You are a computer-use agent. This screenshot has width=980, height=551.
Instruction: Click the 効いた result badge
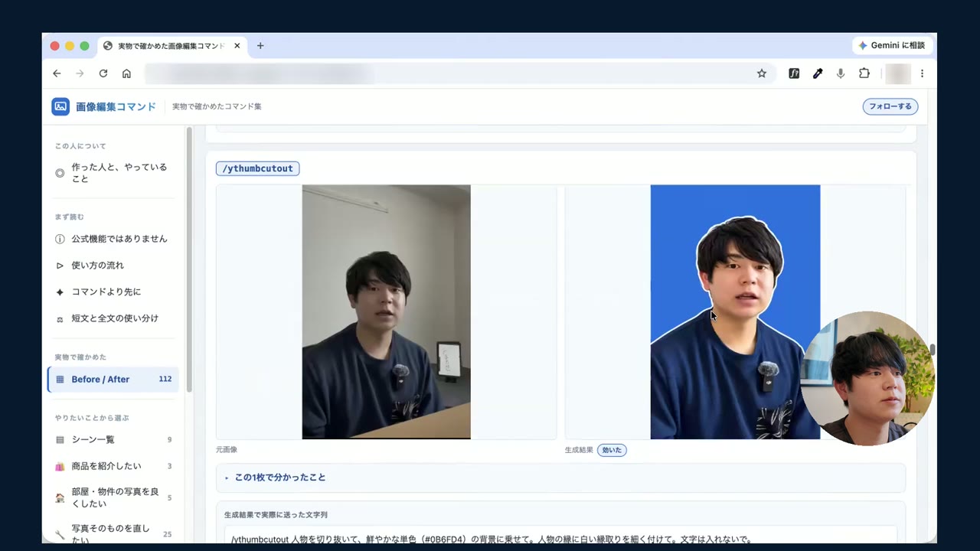(612, 450)
